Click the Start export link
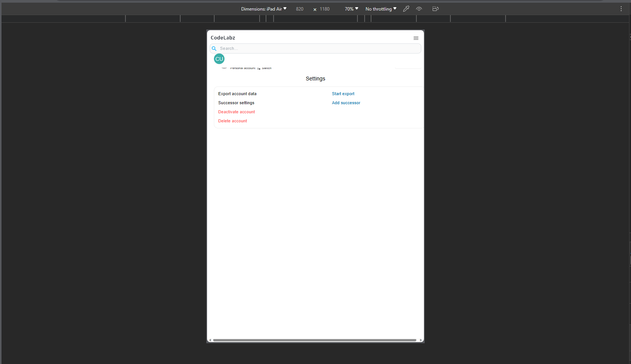This screenshot has height=364, width=631. 343,94
